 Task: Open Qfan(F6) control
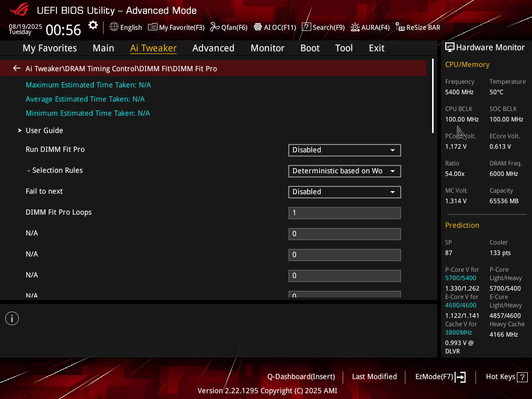pyautogui.click(x=229, y=27)
